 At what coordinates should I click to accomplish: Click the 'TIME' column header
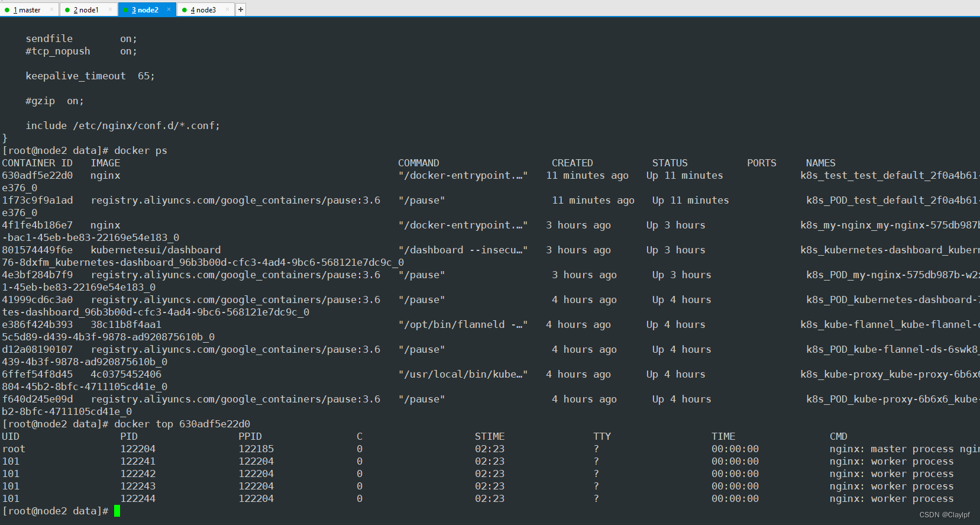[x=723, y=436]
